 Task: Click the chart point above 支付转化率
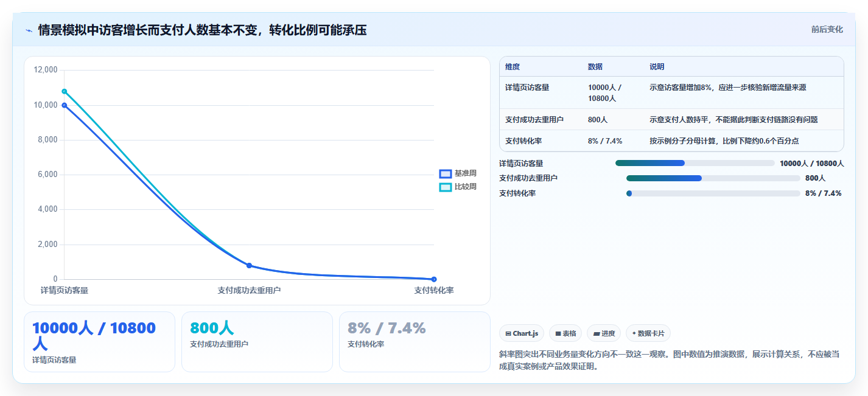434,279
